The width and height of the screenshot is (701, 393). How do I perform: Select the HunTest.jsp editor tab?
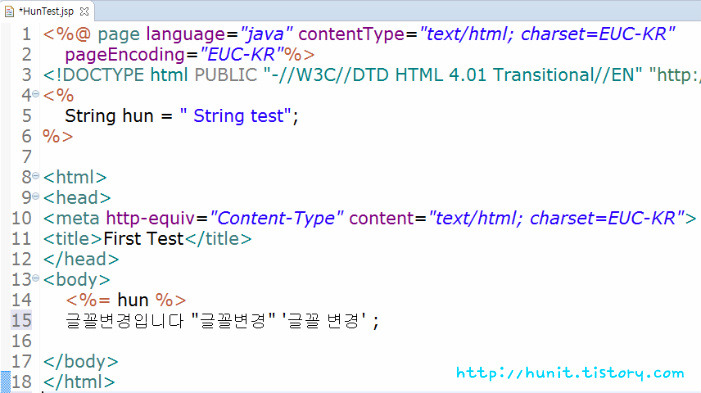[46, 11]
